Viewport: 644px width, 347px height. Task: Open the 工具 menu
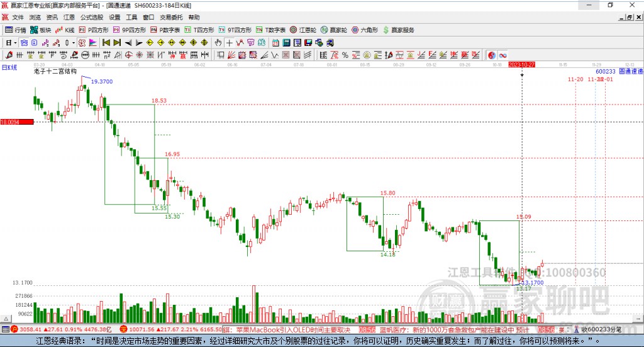click(x=131, y=17)
